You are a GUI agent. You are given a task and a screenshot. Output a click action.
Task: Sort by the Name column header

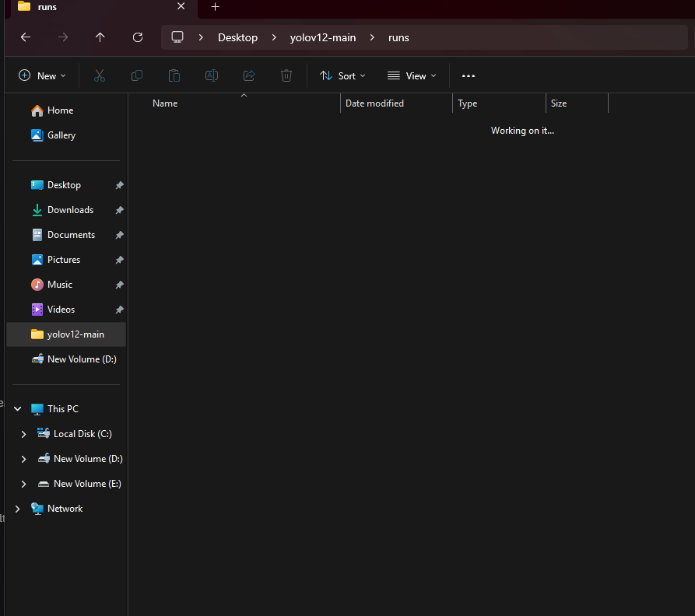click(244, 103)
